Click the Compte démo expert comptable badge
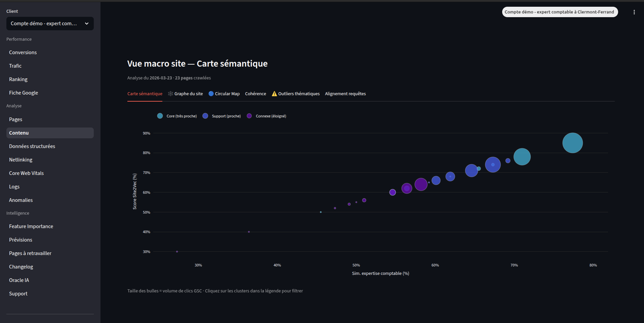Image resolution: width=644 pixels, height=323 pixels. tap(560, 12)
